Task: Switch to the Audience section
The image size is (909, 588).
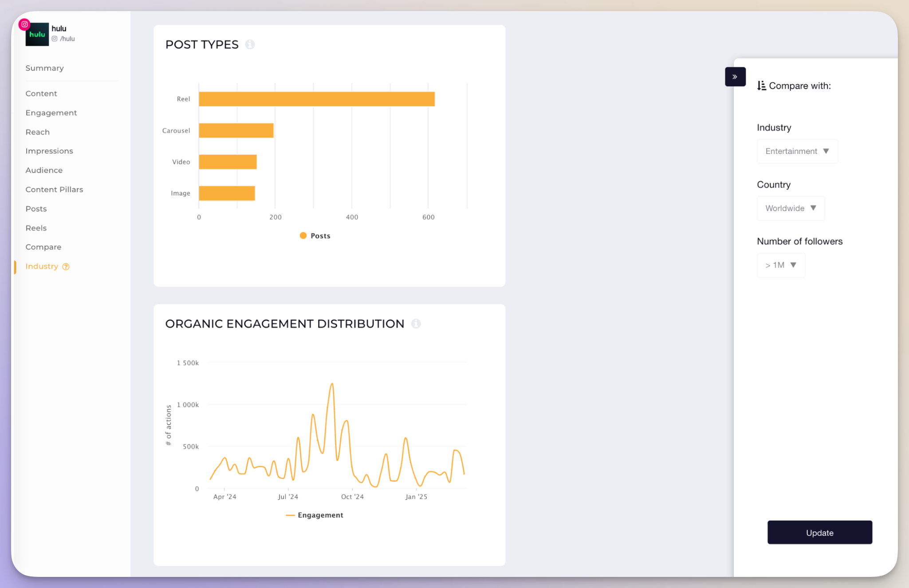Action: pyautogui.click(x=44, y=170)
